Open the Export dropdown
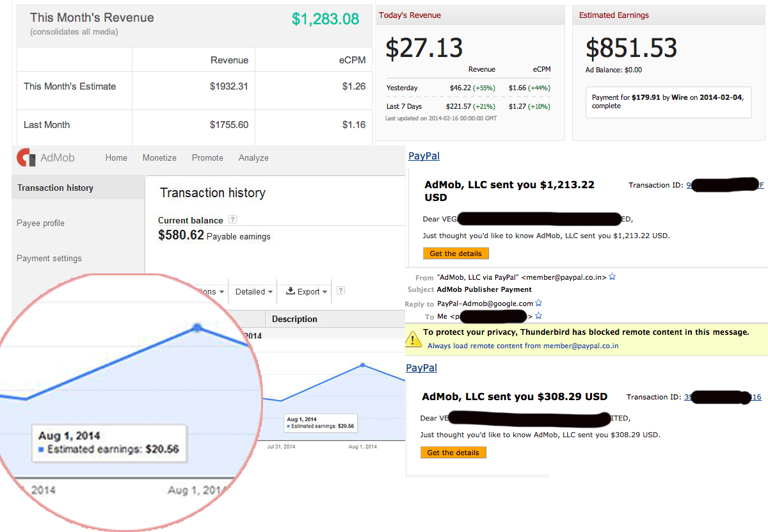The width and height of the screenshot is (768, 532). [306, 291]
